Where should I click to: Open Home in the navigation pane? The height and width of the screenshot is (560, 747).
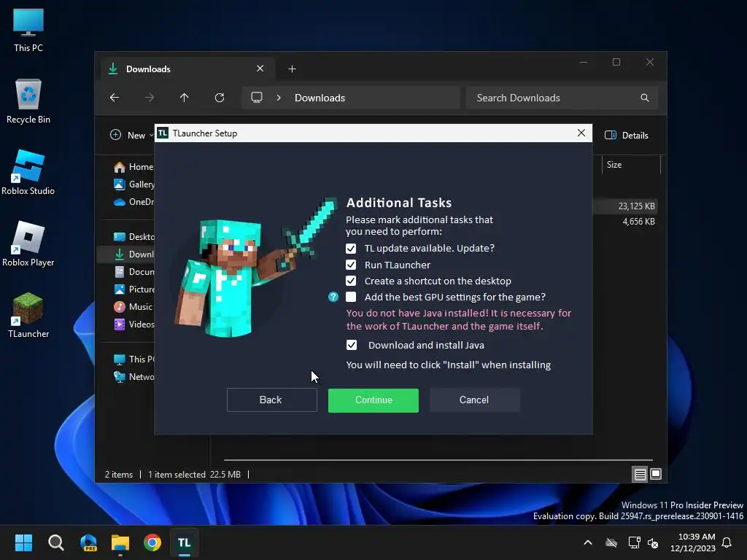133,167
